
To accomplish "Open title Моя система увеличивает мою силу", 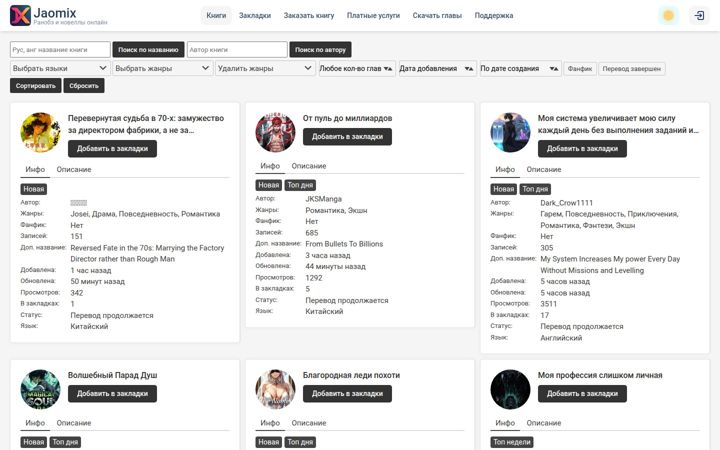I will click(x=618, y=124).
